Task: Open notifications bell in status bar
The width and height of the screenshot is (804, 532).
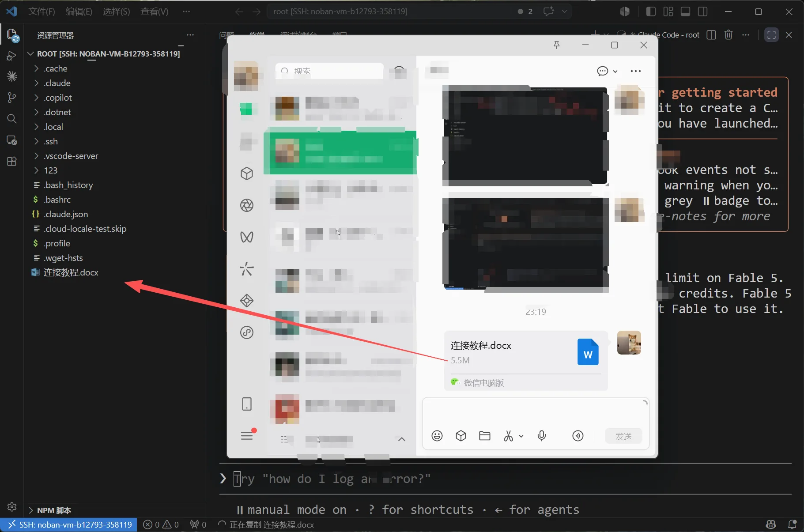Action: point(793,524)
